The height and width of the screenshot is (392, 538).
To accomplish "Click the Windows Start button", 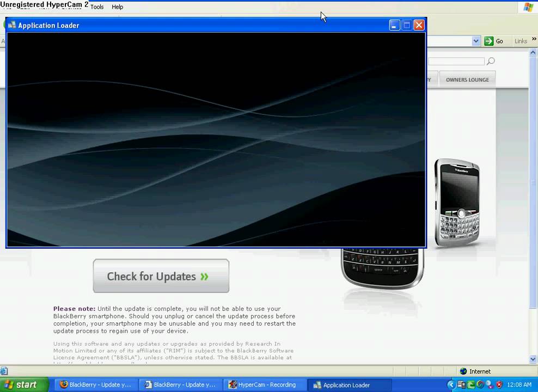I will pos(24,385).
